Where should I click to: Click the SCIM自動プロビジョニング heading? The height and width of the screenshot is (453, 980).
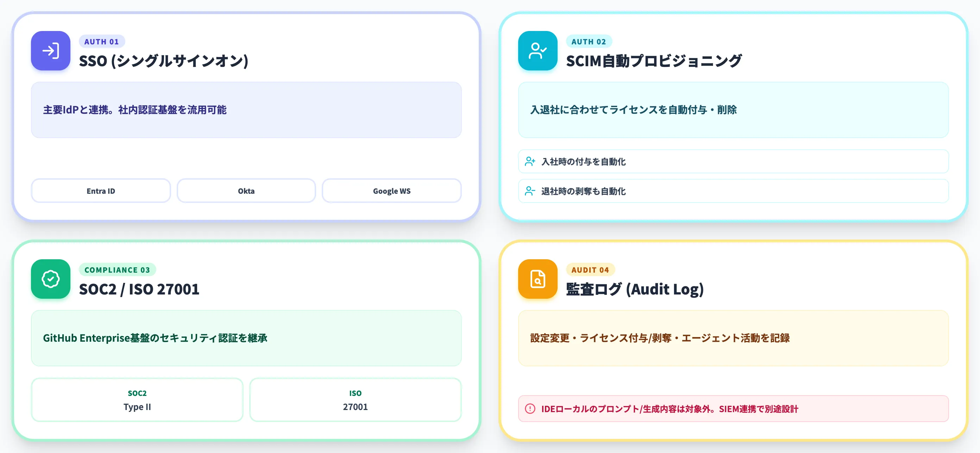pos(654,61)
